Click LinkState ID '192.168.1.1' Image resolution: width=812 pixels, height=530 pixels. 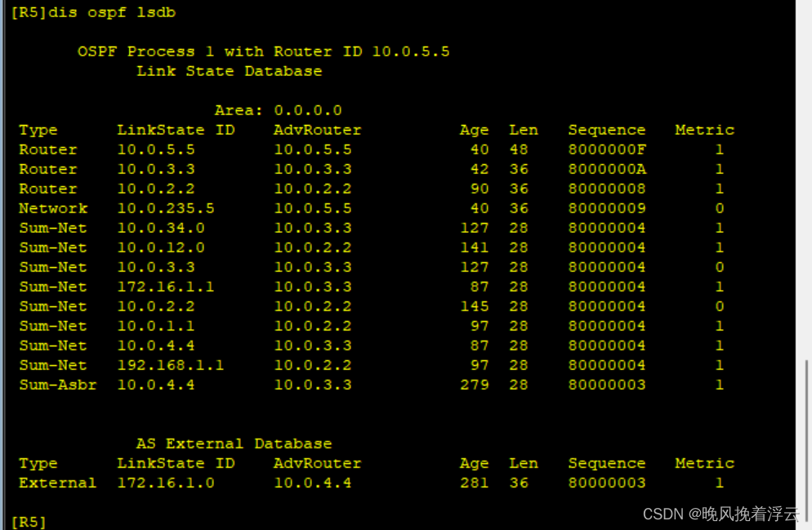[x=171, y=365]
